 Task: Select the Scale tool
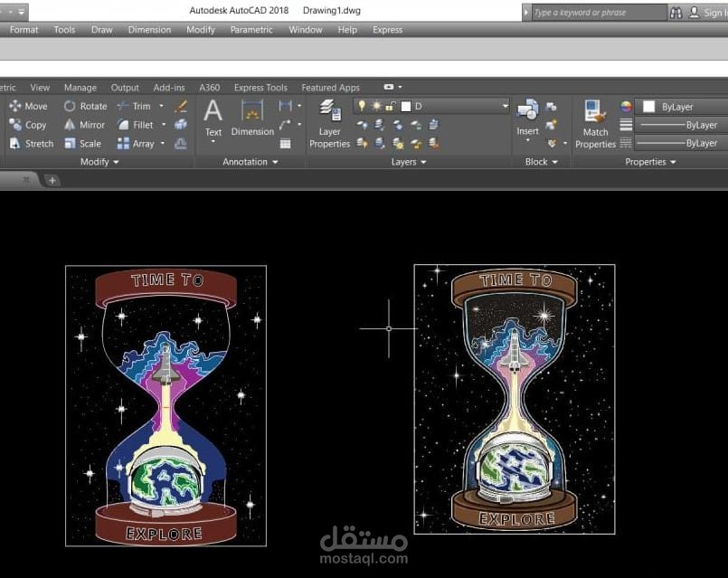[x=82, y=144]
